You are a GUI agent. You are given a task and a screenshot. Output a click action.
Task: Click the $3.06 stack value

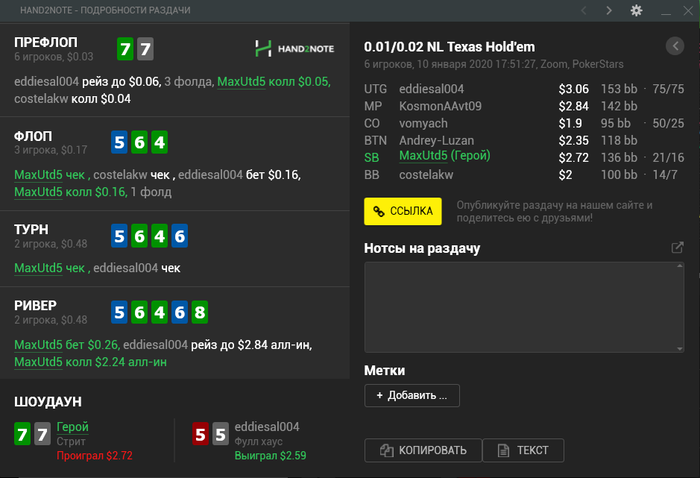coord(574,89)
